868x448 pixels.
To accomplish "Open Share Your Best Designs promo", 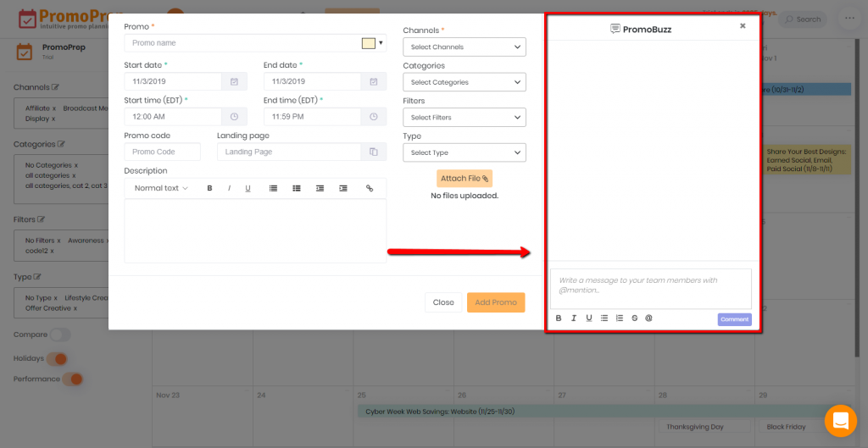I will click(806, 160).
